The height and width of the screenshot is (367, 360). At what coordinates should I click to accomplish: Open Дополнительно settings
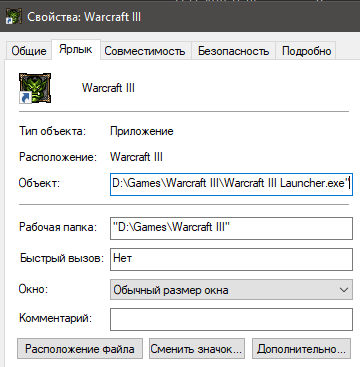(301, 349)
